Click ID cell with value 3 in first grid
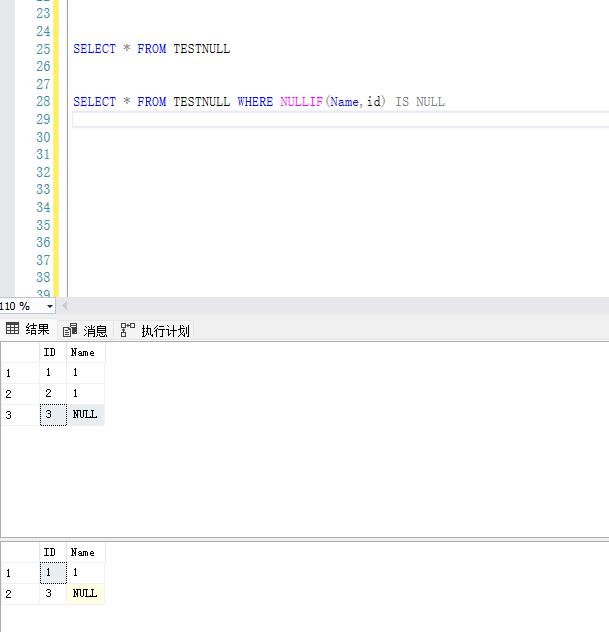This screenshot has width=609, height=632. pyautogui.click(x=52, y=414)
